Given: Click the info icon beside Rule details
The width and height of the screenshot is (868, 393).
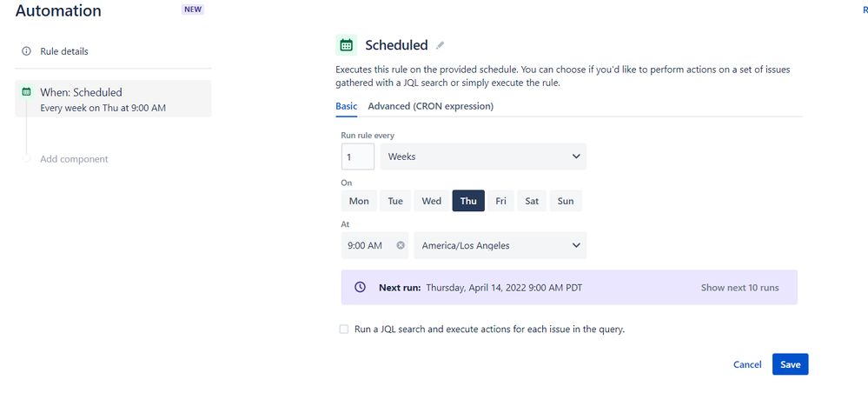Looking at the screenshot, I should point(26,51).
